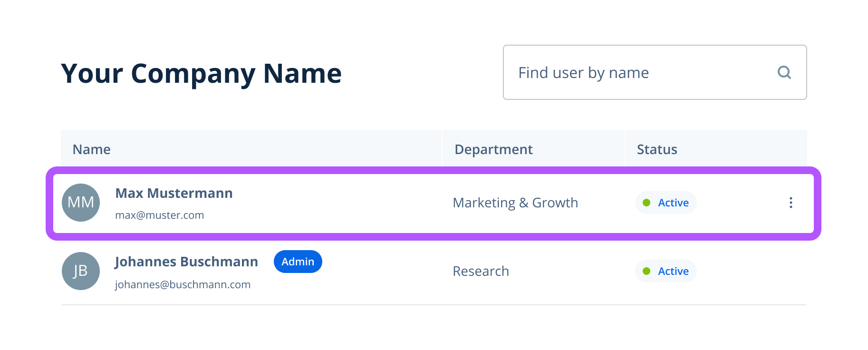Sort by the Department column header
Viewport: 868px width, 350px height.
(493, 149)
